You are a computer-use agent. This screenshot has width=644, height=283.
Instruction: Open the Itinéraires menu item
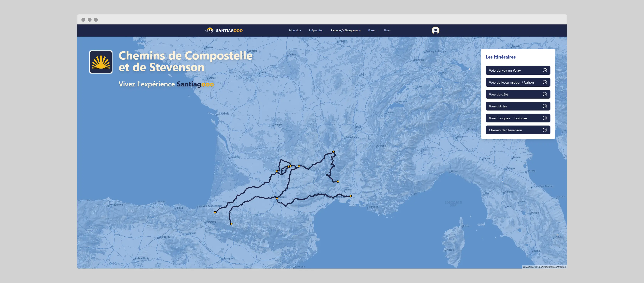click(295, 30)
